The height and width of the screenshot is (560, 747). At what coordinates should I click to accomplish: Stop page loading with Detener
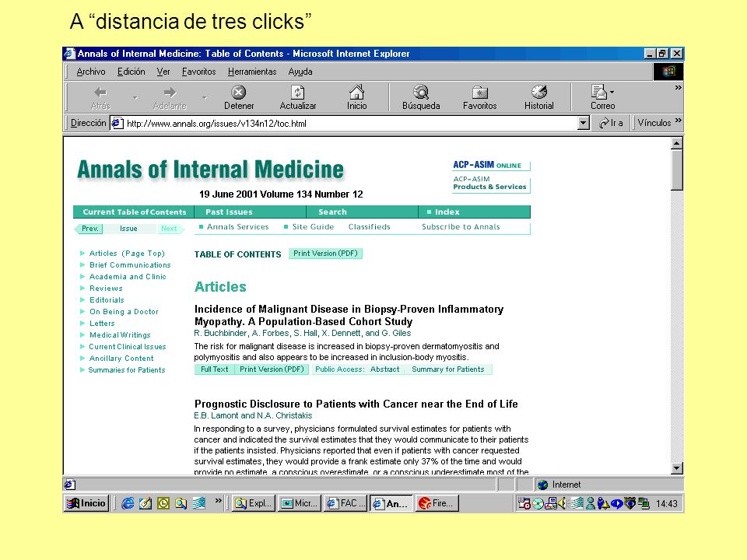click(239, 98)
